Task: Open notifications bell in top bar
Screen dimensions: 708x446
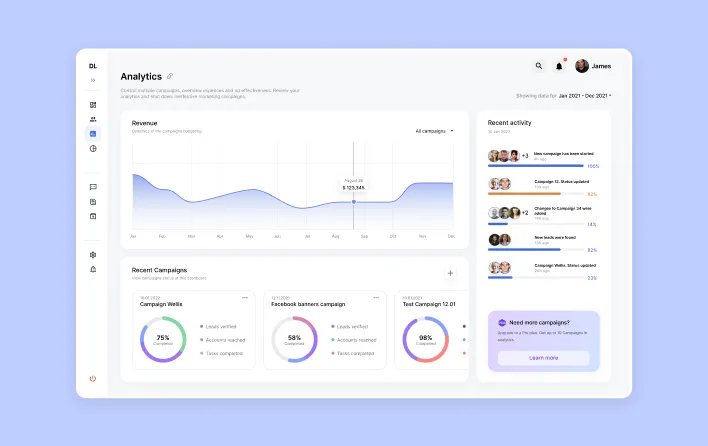Action: pyautogui.click(x=559, y=66)
